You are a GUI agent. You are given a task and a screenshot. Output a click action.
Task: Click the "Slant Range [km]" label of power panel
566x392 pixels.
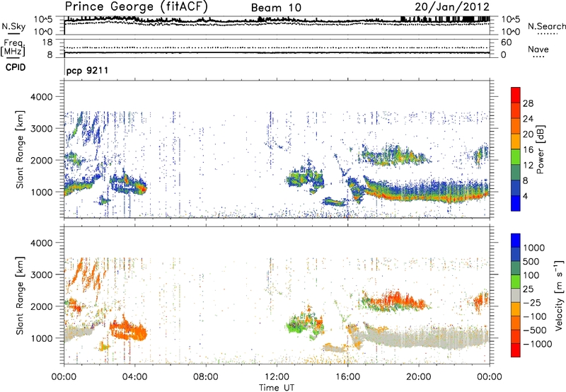pos(20,149)
